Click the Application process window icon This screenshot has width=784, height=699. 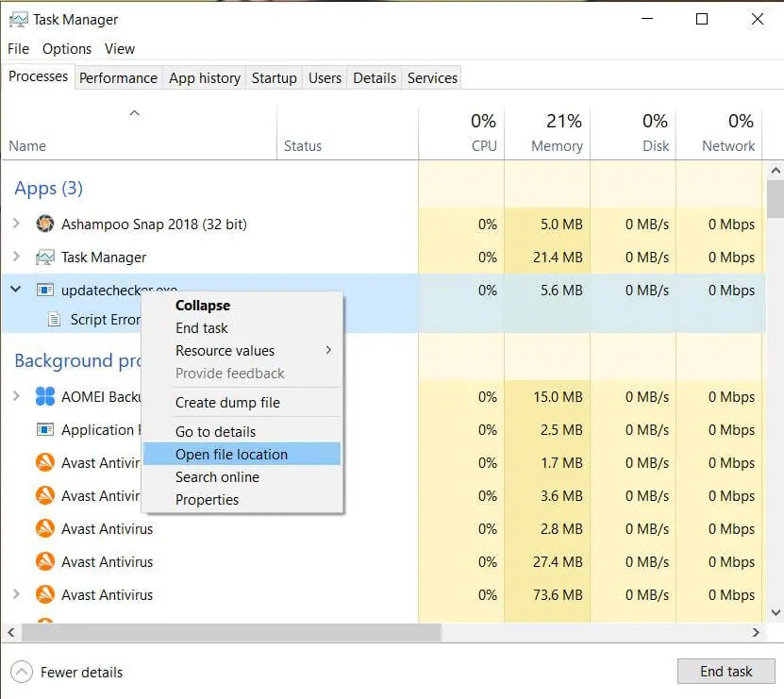pos(45,429)
